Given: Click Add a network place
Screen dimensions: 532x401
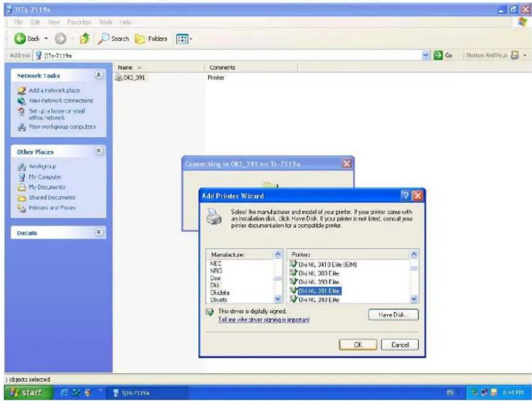Looking at the screenshot, I should pyautogui.click(x=54, y=90).
